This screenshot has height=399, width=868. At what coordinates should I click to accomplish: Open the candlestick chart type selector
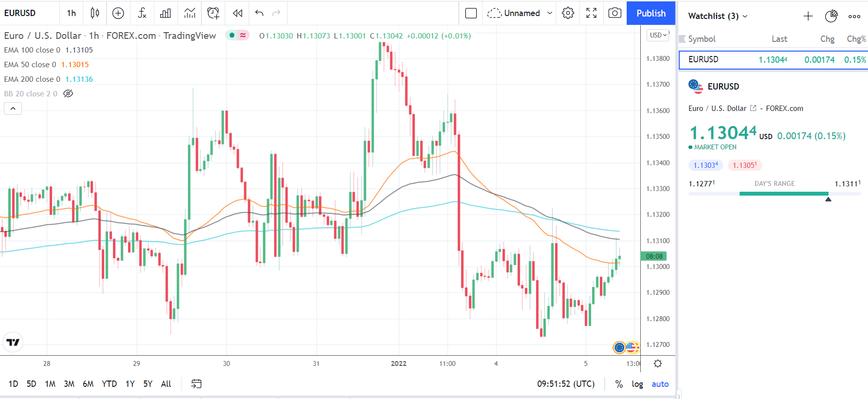[x=95, y=13]
